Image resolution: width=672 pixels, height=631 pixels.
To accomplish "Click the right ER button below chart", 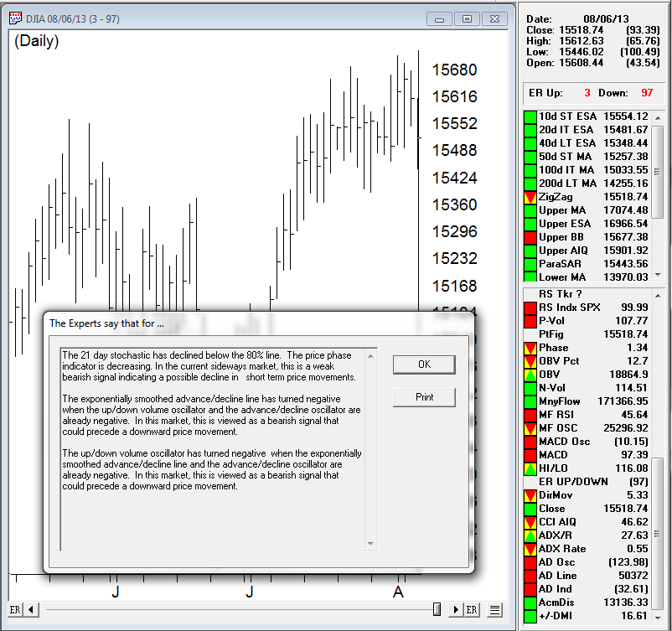I will tap(472, 609).
